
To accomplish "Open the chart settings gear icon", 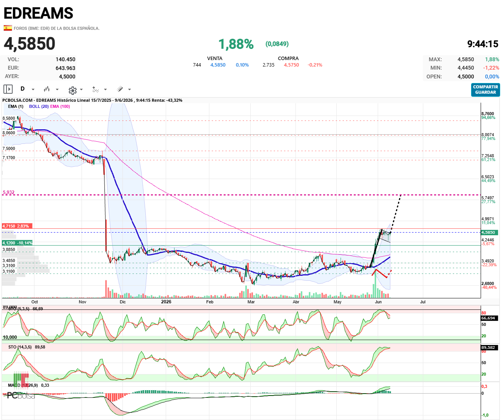I will point(72,90).
